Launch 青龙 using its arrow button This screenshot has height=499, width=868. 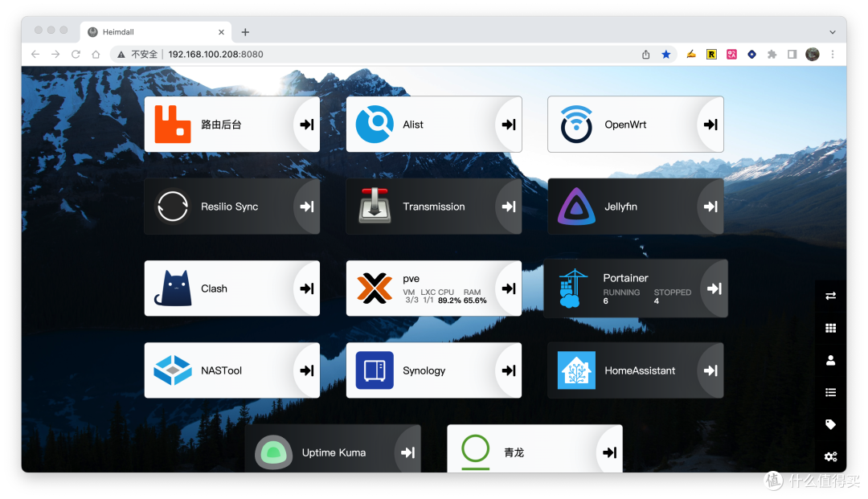point(610,452)
